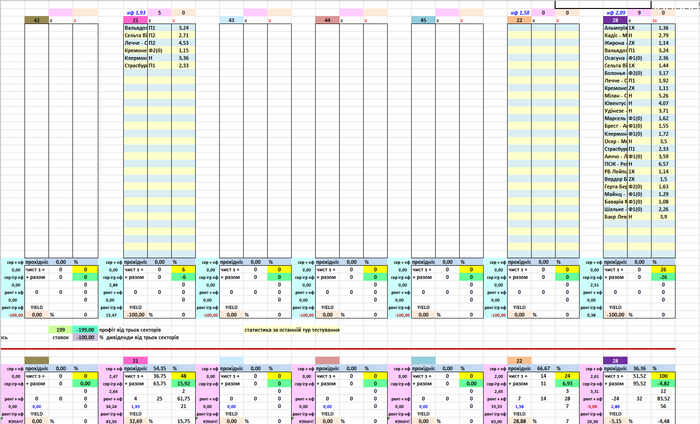Click the 'Болонья' match cell
The height and width of the screenshot is (424, 700).
tap(616, 73)
